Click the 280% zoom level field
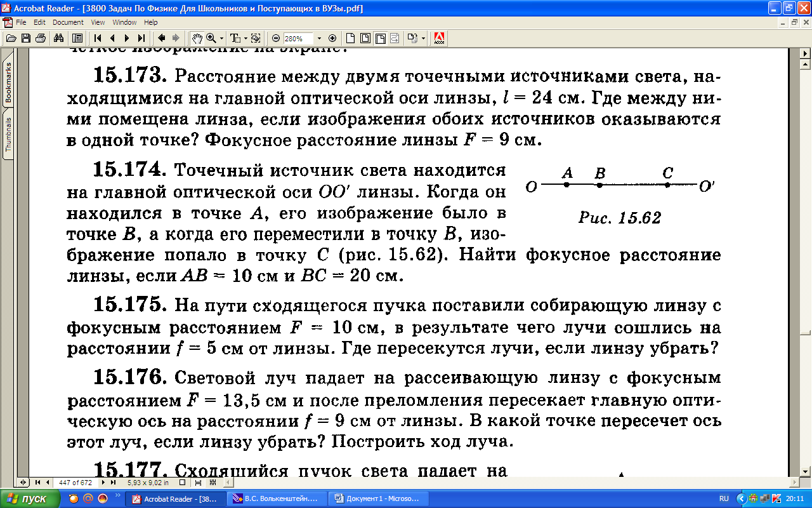 click(x=298, y=38)
